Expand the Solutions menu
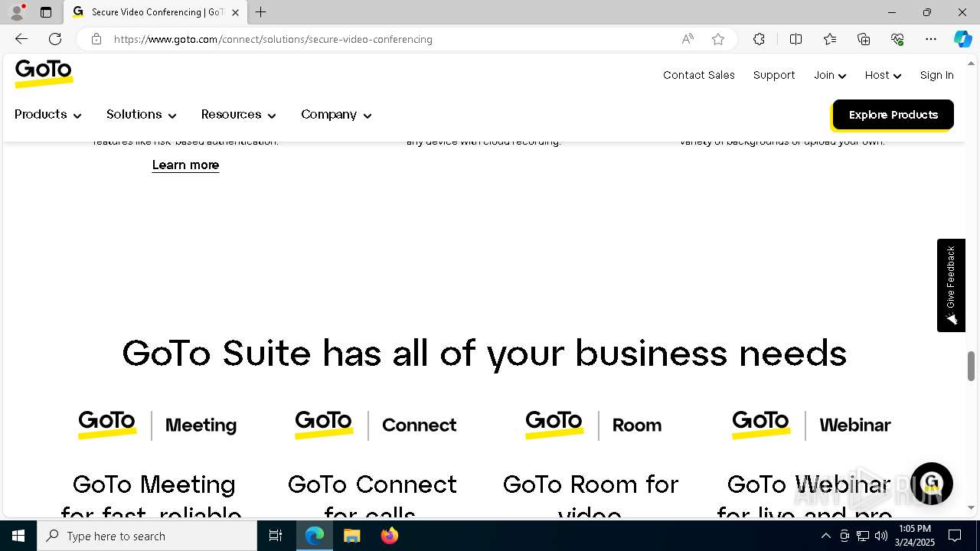Screen dimensions: 980x551 (142, 115)
